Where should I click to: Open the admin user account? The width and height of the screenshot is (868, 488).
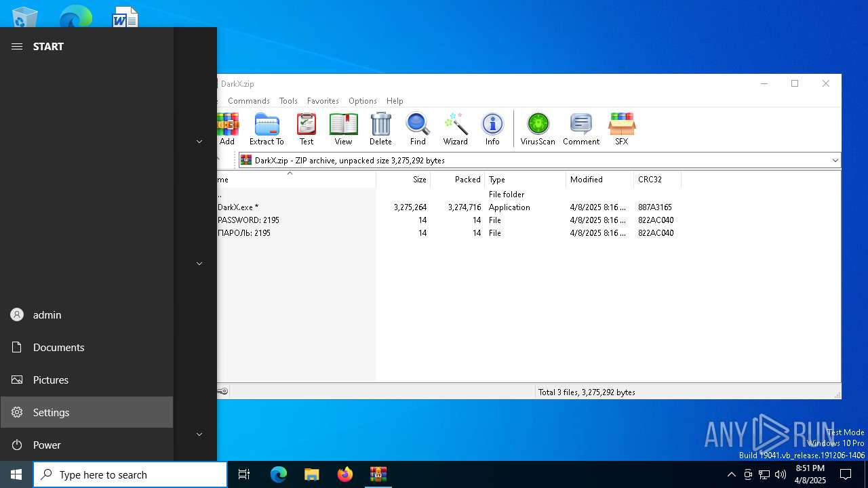[87, 314]
